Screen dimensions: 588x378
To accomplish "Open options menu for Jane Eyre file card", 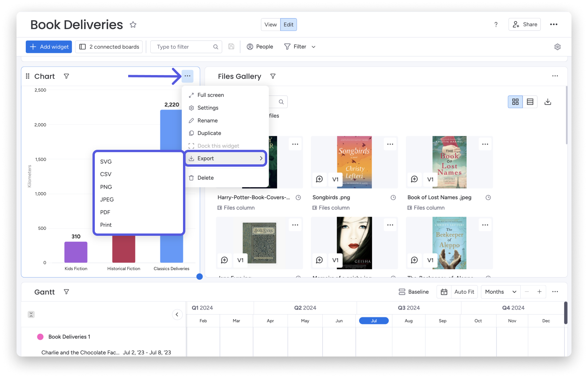I will [x=295, y=225].
